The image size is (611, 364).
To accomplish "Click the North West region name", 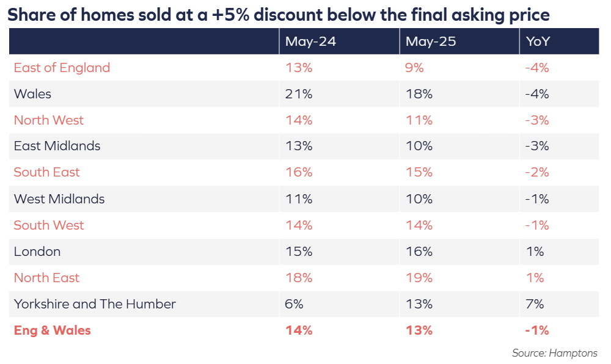I will [49, 120].
